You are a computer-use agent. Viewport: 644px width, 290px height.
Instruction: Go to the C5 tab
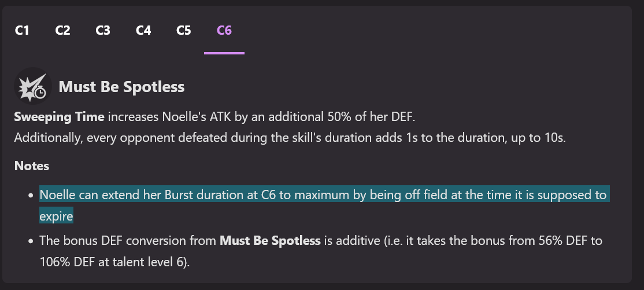183,30
